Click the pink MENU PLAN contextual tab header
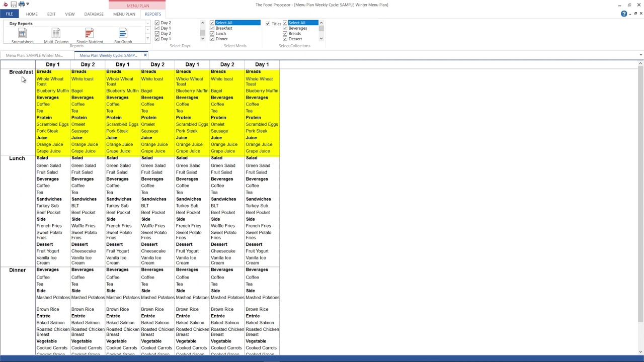The image size is (644, 362). click(x=137, y=6)
